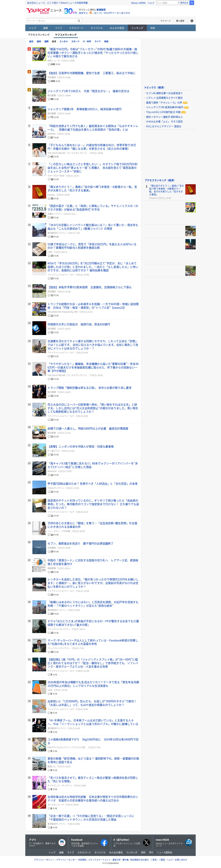Focus the キーワードを入力 search field
221x868 pixels.
pyautogui.click(x=52, y=21)
